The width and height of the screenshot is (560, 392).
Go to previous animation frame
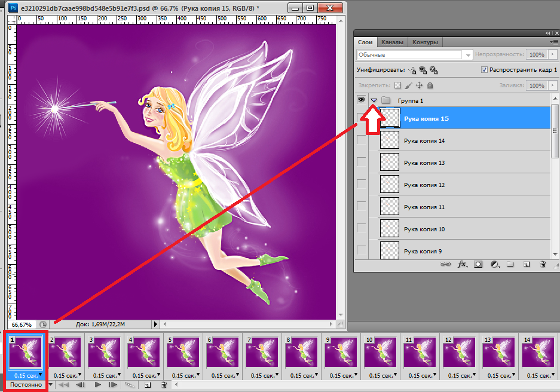(81, 384)
